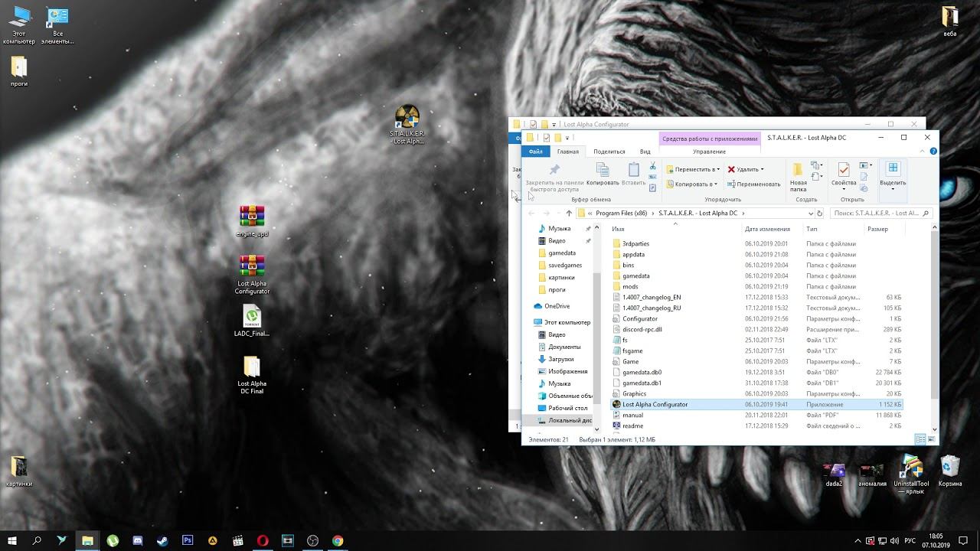
Task: Expand the Переместить в dropdown
Action: (693, 169)
